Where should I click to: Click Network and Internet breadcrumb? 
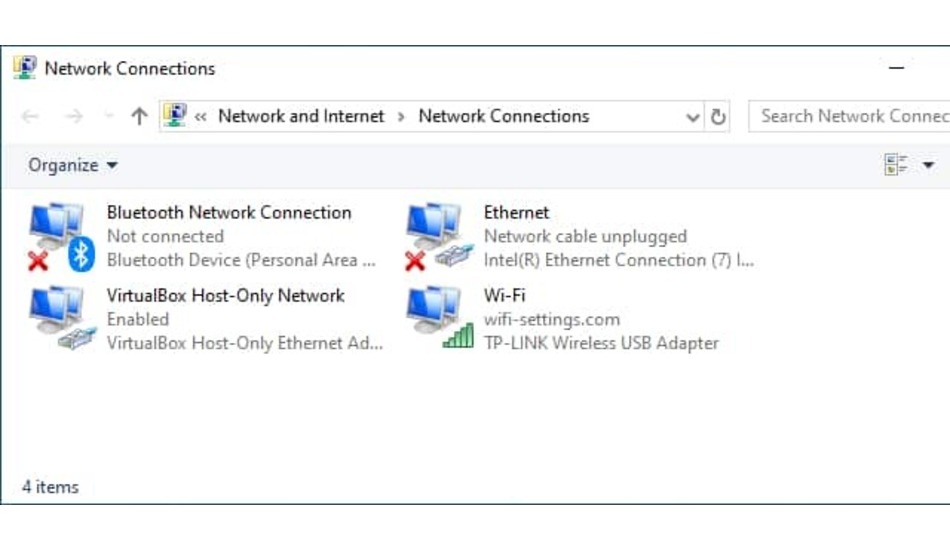[301, 116]
